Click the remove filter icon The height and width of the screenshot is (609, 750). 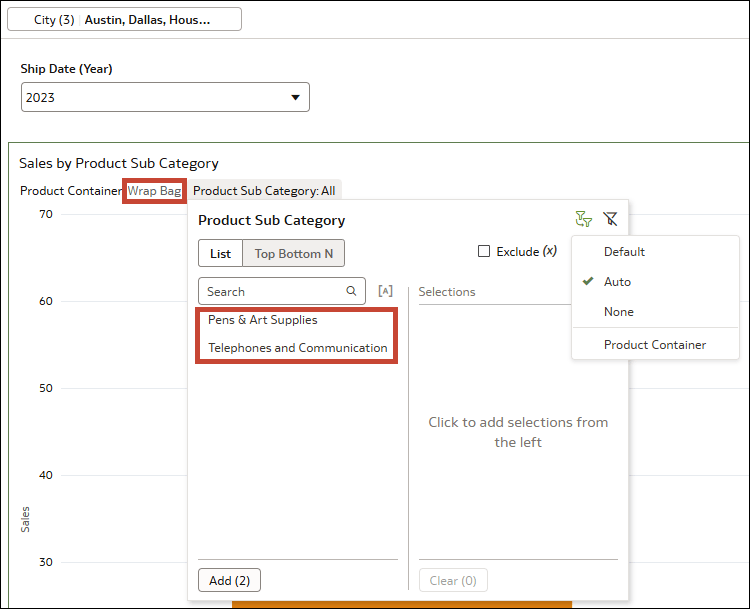pyautogui.click(x=610, y=219)
